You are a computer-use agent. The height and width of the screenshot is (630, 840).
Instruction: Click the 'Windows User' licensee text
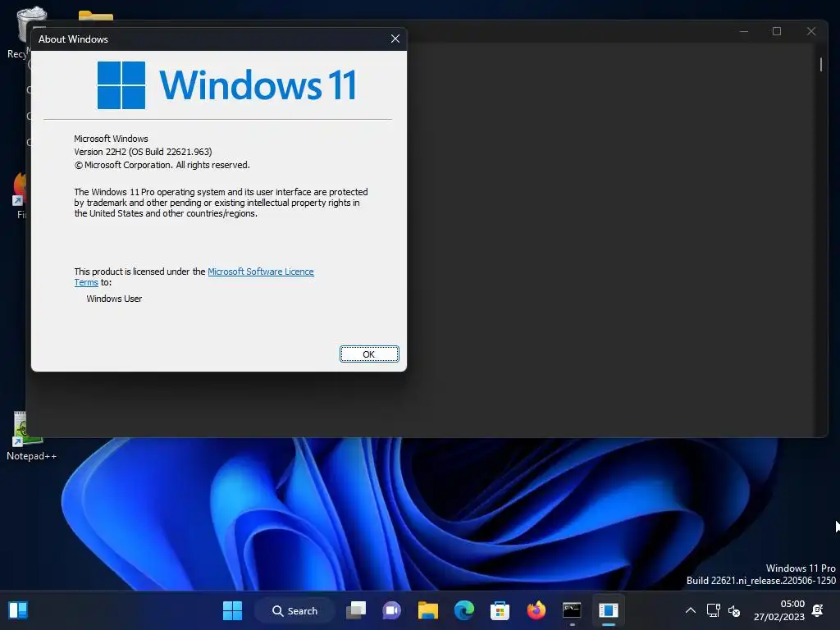coord(114,299)
